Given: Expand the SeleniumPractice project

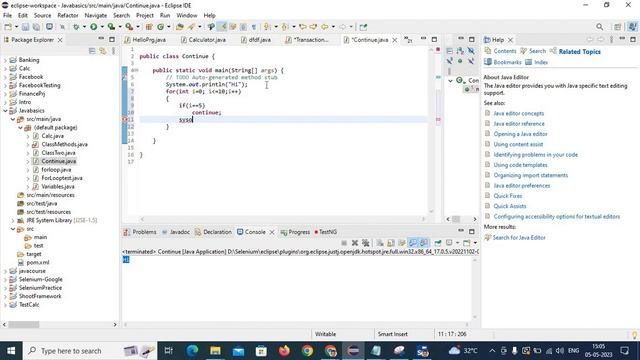Looking at the screenshot, I should click(5, 288).
